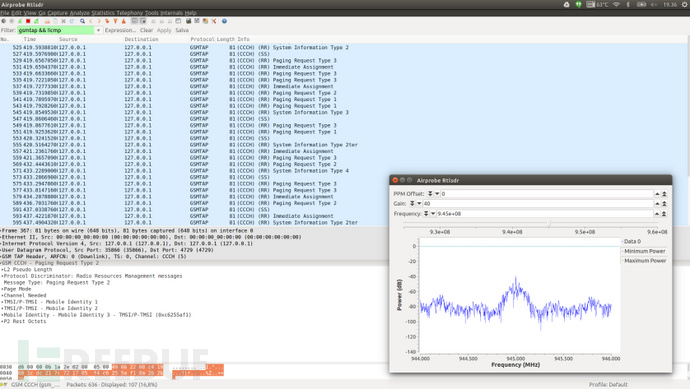This screenshot has width=690, height=389.
Task: Click the blue Help icon in toolbar
Action: 224,21
